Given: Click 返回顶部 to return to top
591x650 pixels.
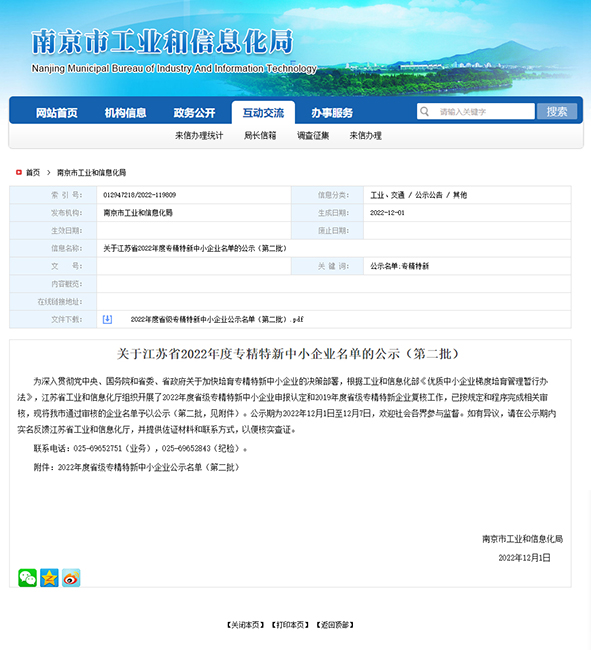Looking at the screenshot, I should click(335, 625).
